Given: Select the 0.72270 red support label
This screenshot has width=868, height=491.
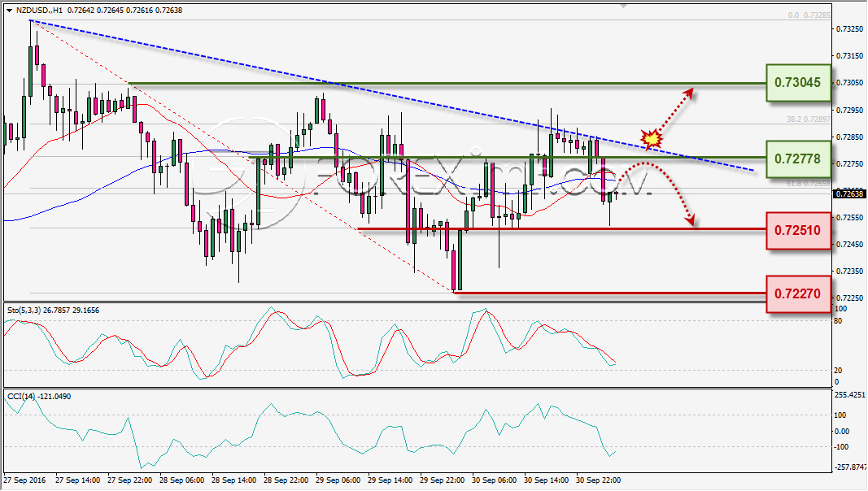Looking at the screenshot, I should coord(798,293).
